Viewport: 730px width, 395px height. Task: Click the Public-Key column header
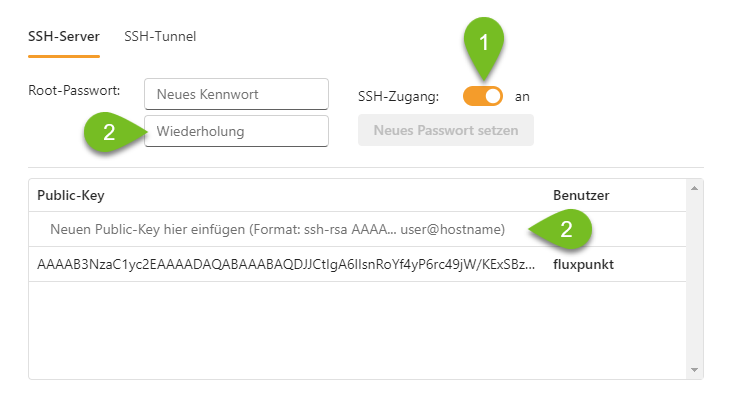click(x=71, y=195)
